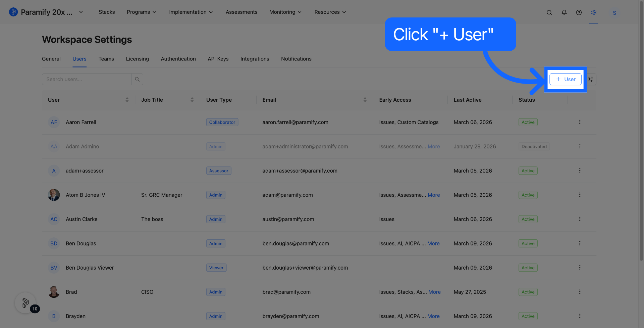644x328 pixels.
Task: Click the Viewer tag for Ben Douglas Viewer
Action: pos(216,268)
